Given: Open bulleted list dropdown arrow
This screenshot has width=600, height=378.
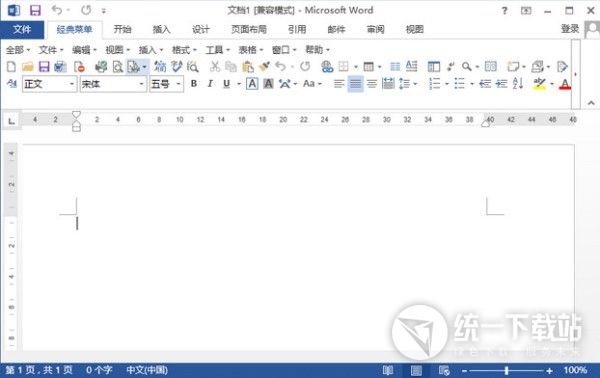Looking at the screenshot, I should point(471,84).
